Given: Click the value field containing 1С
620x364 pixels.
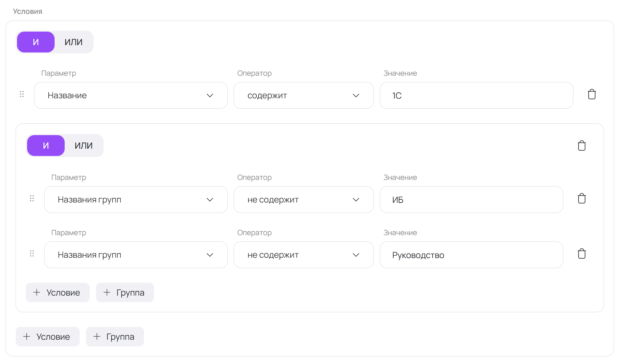Looking at the screenshot, I should click(x=476, y=96).
